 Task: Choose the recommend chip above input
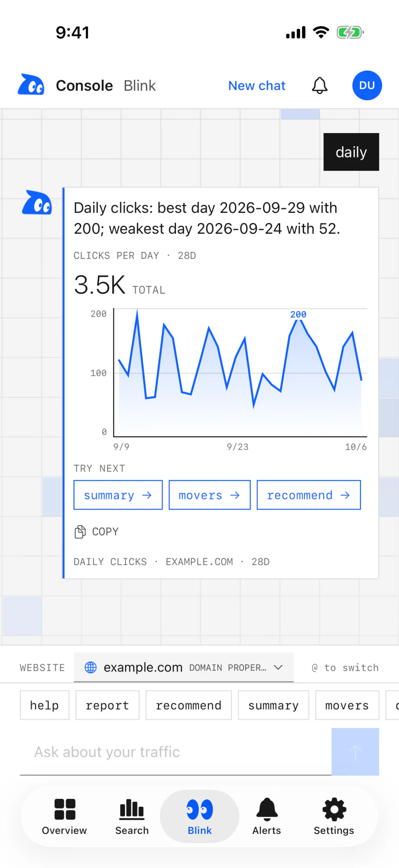pos(188,705)
